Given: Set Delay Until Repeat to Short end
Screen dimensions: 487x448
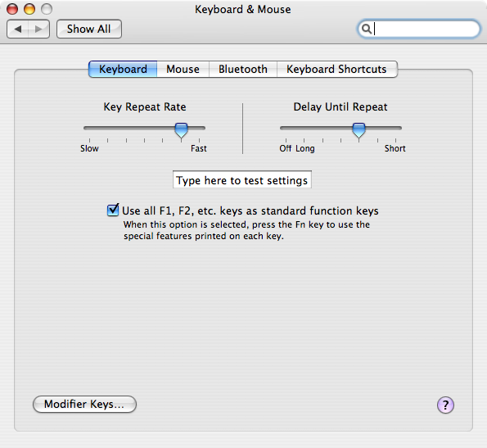Looking at the screenshot, I should [x=395, y=128].
